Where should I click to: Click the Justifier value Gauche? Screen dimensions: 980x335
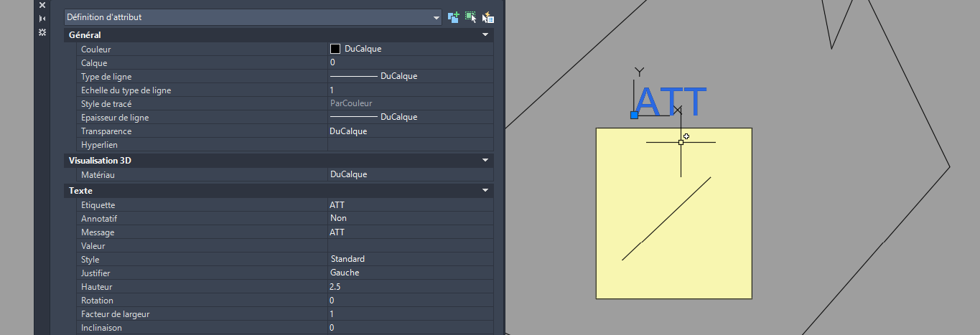[x=409, y=273]
